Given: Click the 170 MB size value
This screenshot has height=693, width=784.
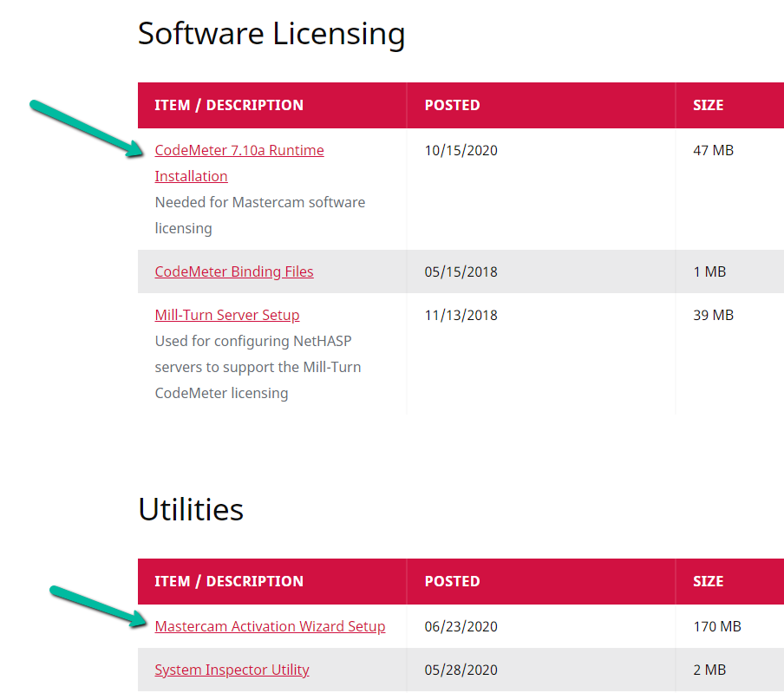Looking at the screenshot, I should coord(717,626).
